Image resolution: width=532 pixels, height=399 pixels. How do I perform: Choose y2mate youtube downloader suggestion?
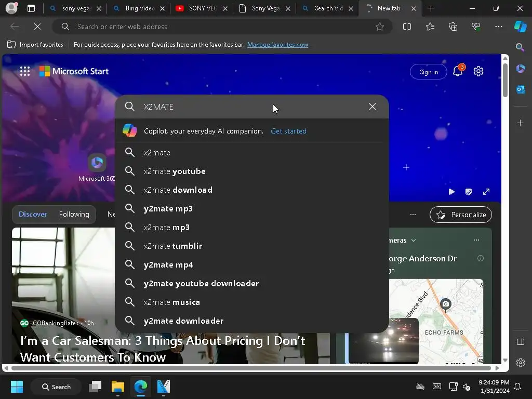tap(252, 283)
